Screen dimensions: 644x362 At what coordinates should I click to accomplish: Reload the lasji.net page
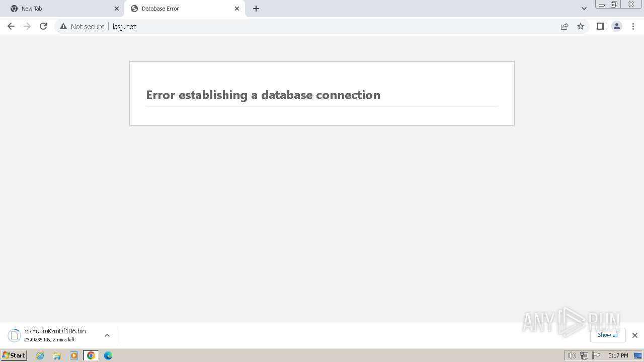[43, 26]
